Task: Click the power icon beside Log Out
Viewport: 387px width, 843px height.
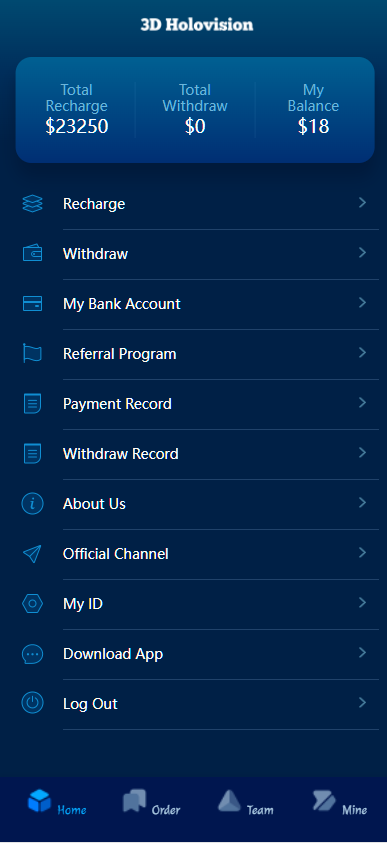Action: tap(32, 703)
